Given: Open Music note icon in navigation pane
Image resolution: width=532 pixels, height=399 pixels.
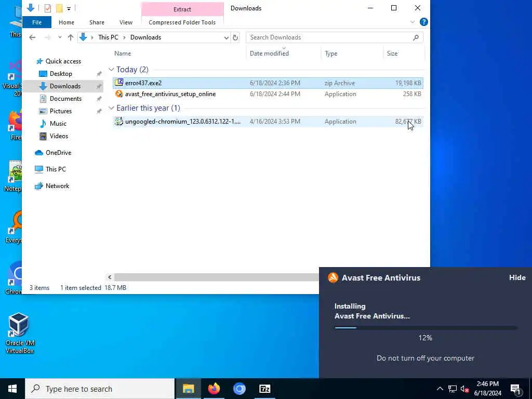Looking at the screenshot, I should 43,124.
